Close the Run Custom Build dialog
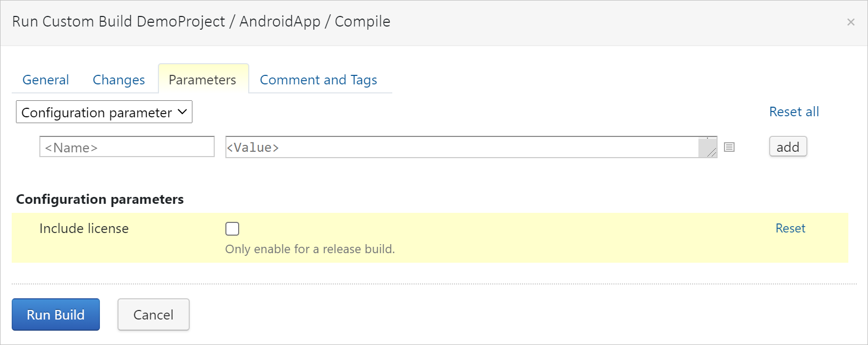 851,22
